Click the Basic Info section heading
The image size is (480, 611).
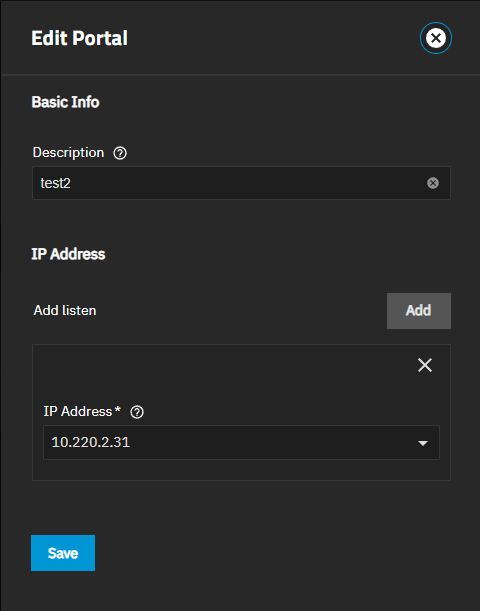pyautogui.click(x=65, y=102)
